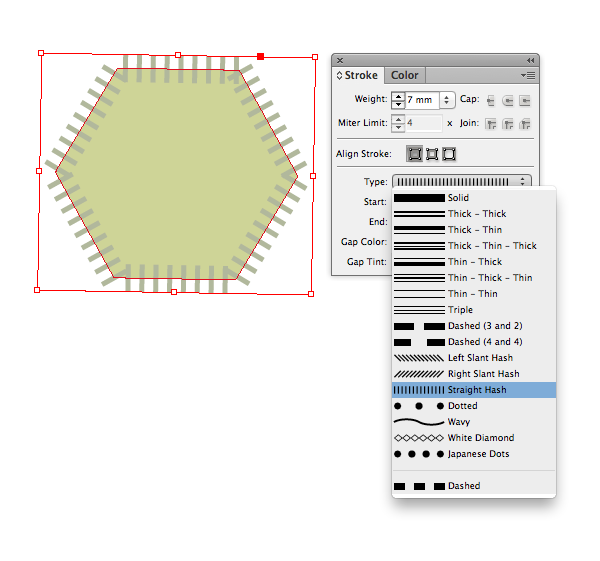The height and width of the screenshot is (561, 600).
Task: Choose Triple stroke type
Action: [474, 310]
